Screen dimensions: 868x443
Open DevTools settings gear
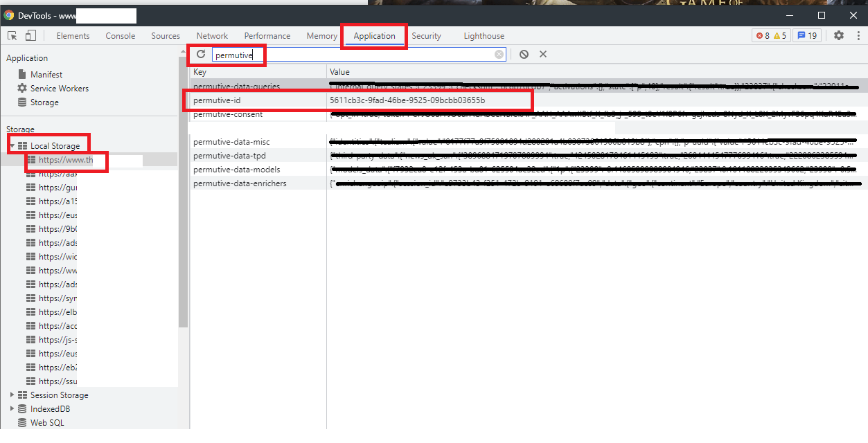tap(839, 35)
